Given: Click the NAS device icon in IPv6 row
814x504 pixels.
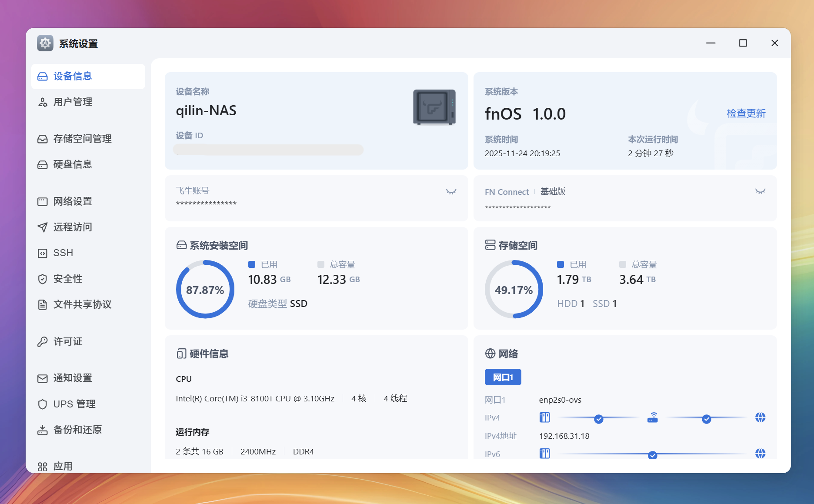Looking at the screenshot, I should (544, 454).
